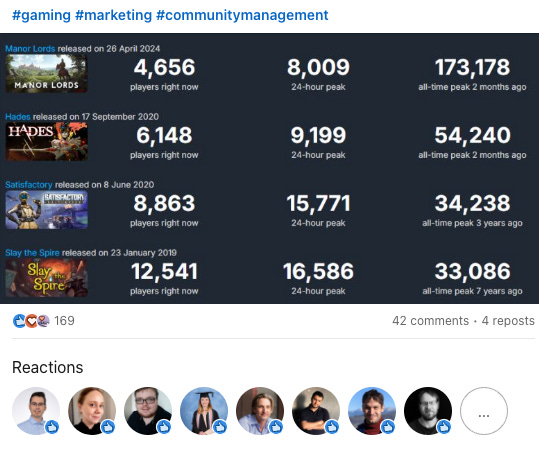Click the heart reaction icon beside 169

tap(31, 321)
